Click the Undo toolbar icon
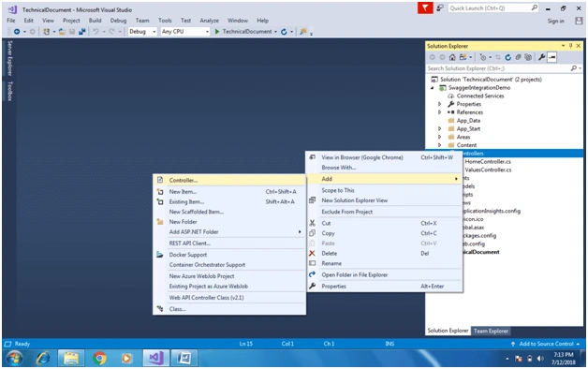 [96, 32]
